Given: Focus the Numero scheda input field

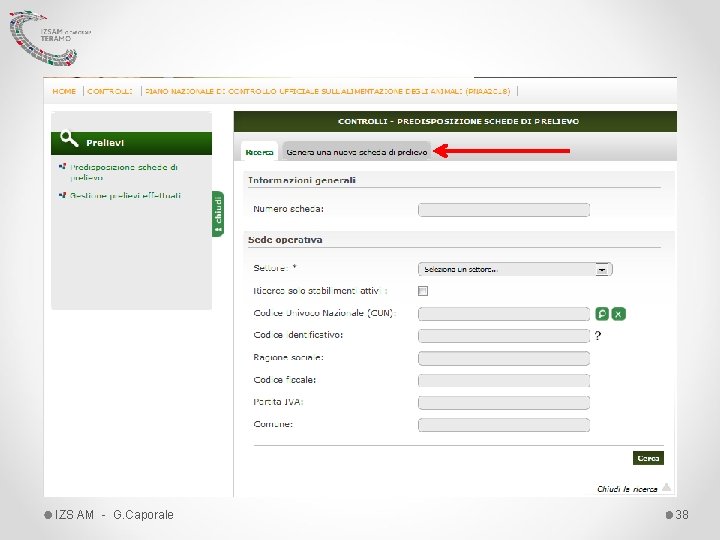Looking at the screenshot, I should pyautogui.click(x=504, y=210).
